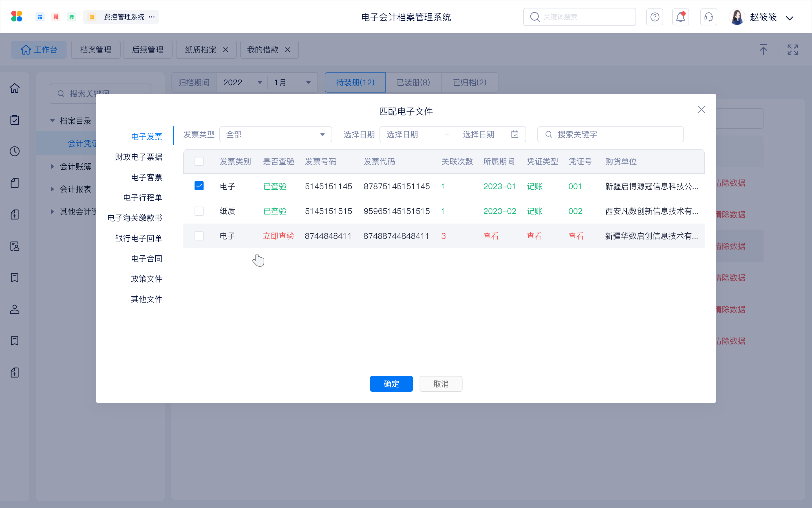The height and width of the screenshot is (508, 812).
Task: Click the fullscreen expand icon
Action: (793, 50)
